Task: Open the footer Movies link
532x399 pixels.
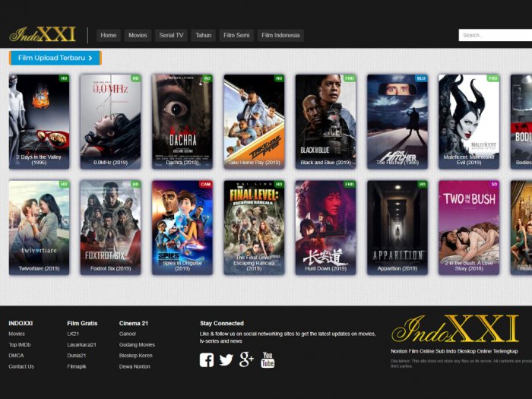Action: click(x=17, y=334)
